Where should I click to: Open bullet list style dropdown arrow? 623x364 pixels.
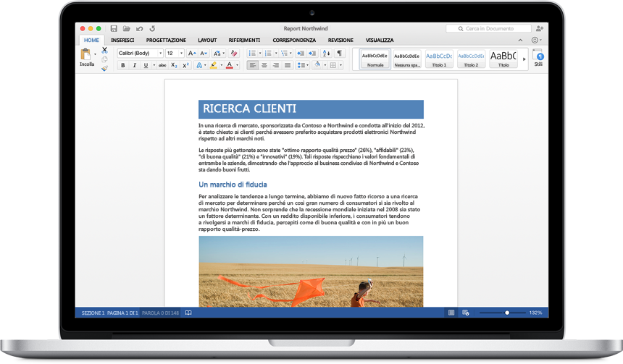260,54
